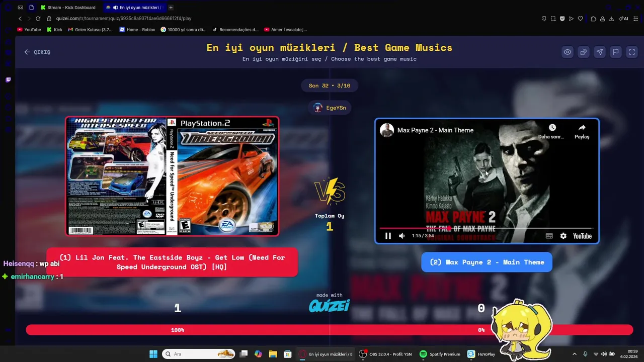The height and width of the screenshot is (362, 644).
Task: Open YouTube player settings gear
Action: pos(563,236)
